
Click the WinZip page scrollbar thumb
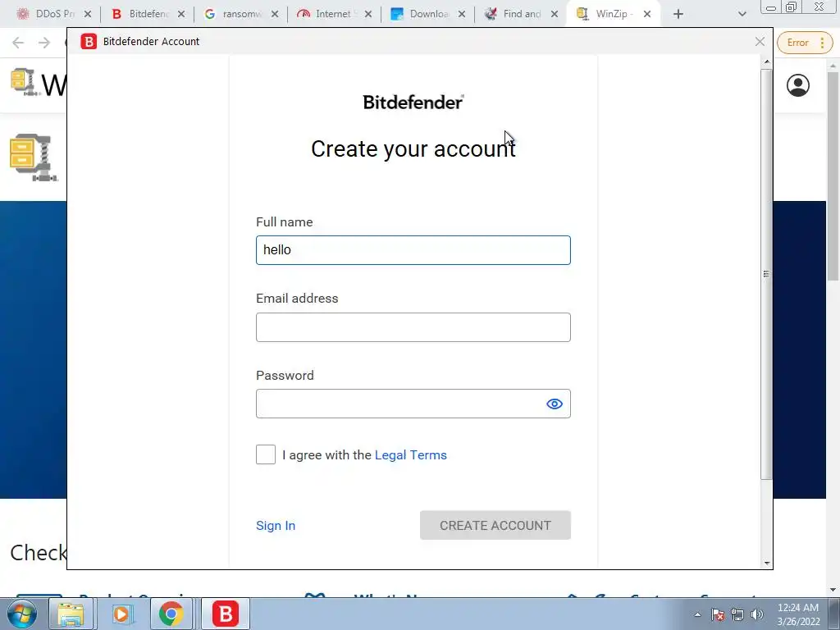pyautogui.click(x=833, y=176)
